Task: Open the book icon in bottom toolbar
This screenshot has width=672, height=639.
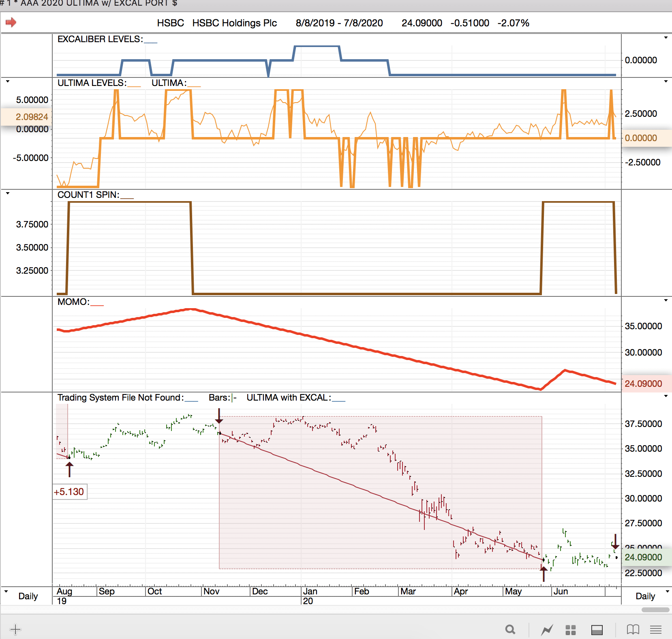Action: [633, 629]
